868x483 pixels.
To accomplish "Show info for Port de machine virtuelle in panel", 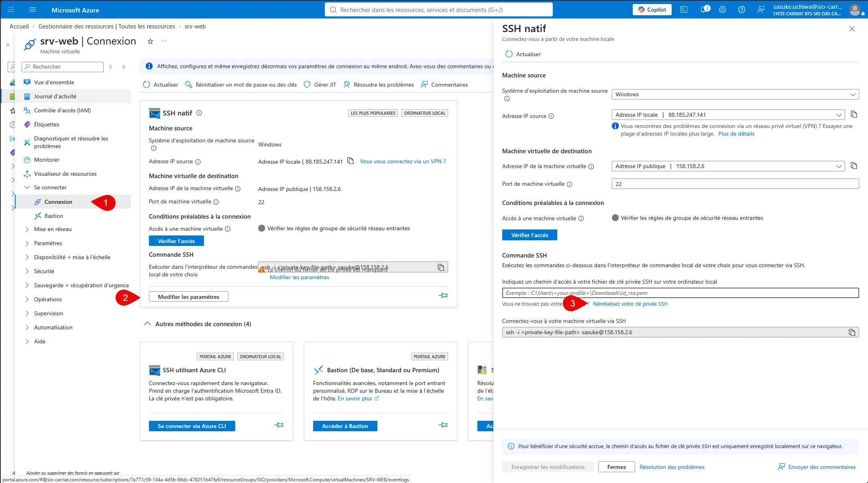I will click(x=569, y=185).
